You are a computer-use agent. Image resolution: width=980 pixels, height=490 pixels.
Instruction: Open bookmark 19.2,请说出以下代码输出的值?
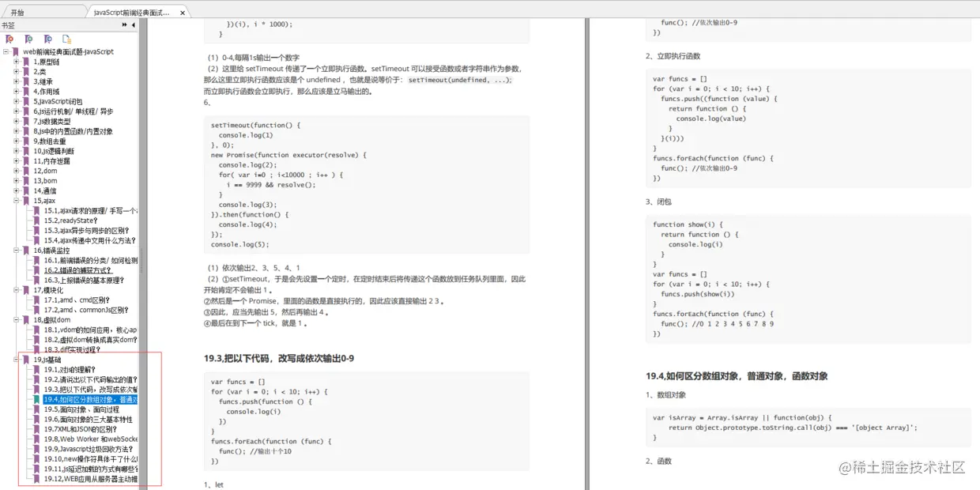(x=90, y=379)
